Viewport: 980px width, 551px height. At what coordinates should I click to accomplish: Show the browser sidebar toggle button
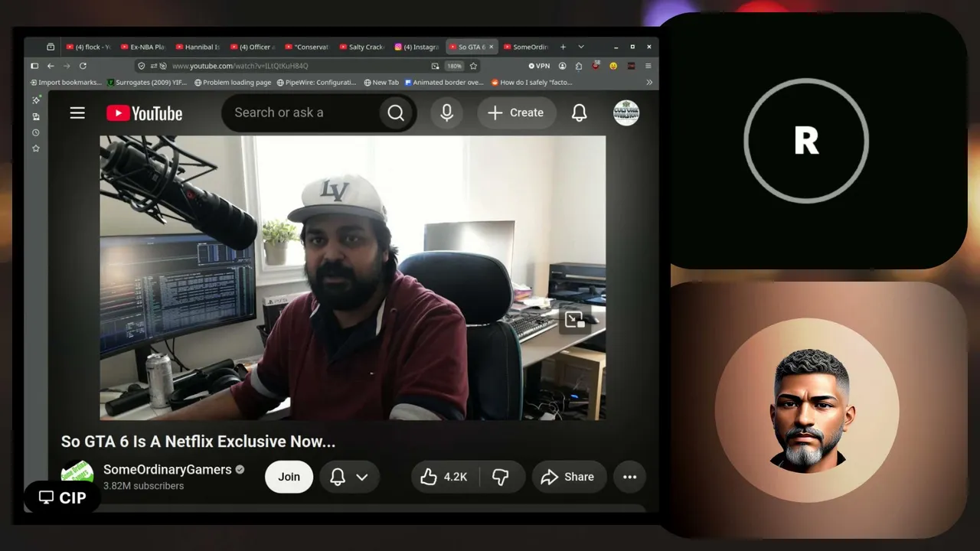pyautogui.click(x=34, y=66)
